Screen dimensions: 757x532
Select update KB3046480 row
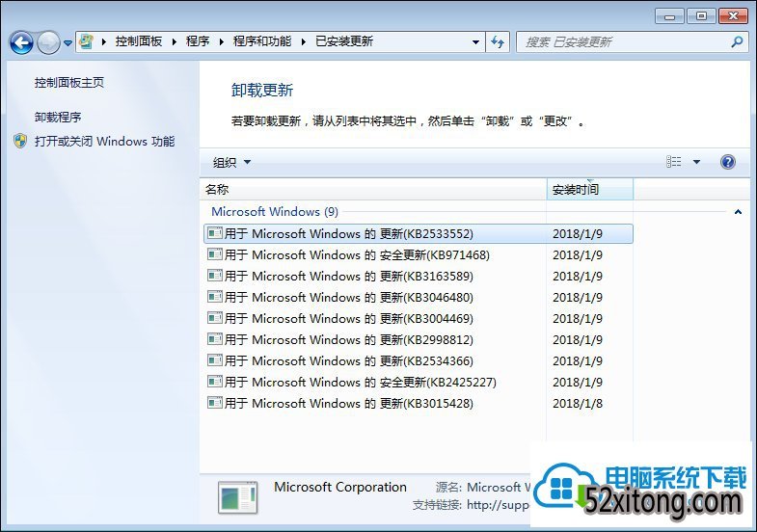pyautogui.click(x=419, y=298)
